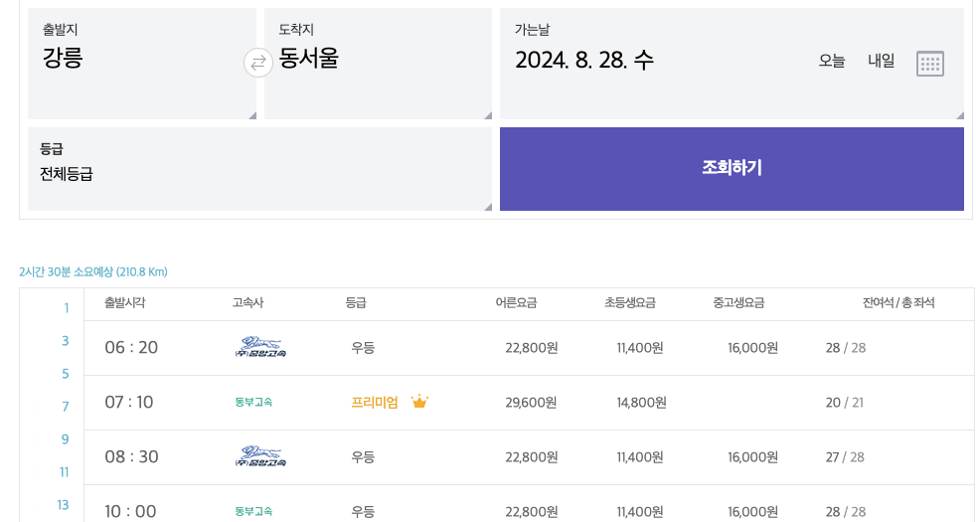Click time index 3 in side list
Screen dimensions: 980x522
(65, 341)
